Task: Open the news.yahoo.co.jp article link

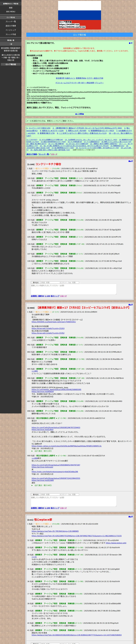Action: [66, 446]
